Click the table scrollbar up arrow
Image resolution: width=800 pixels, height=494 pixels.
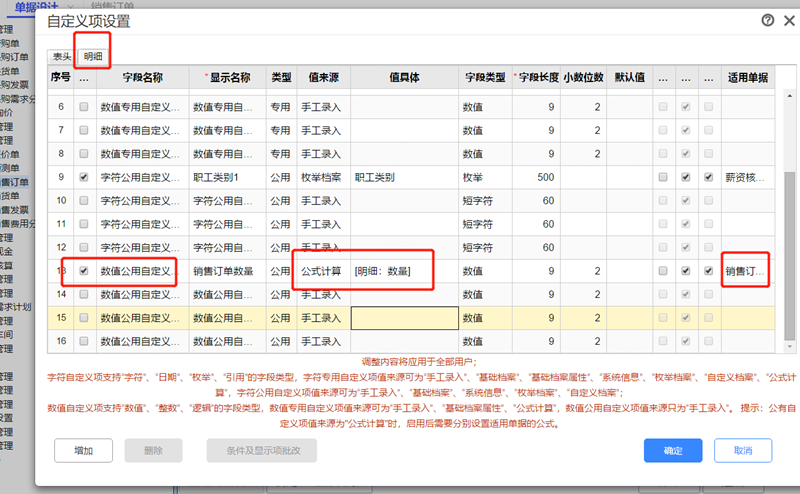tap(790, 95)
